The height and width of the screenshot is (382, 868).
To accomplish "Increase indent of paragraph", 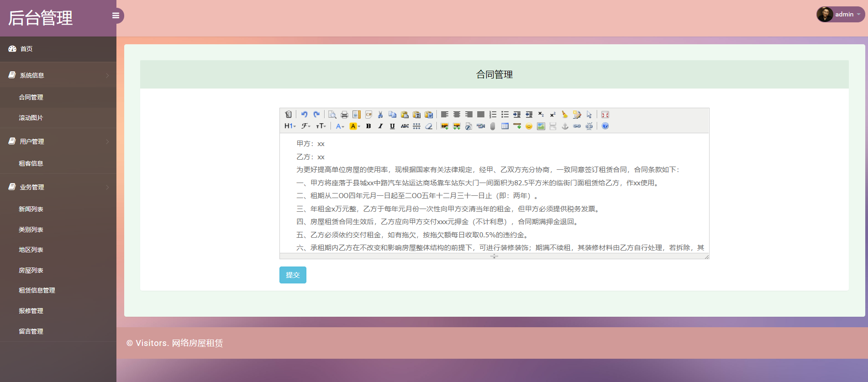I will [517, 115].
